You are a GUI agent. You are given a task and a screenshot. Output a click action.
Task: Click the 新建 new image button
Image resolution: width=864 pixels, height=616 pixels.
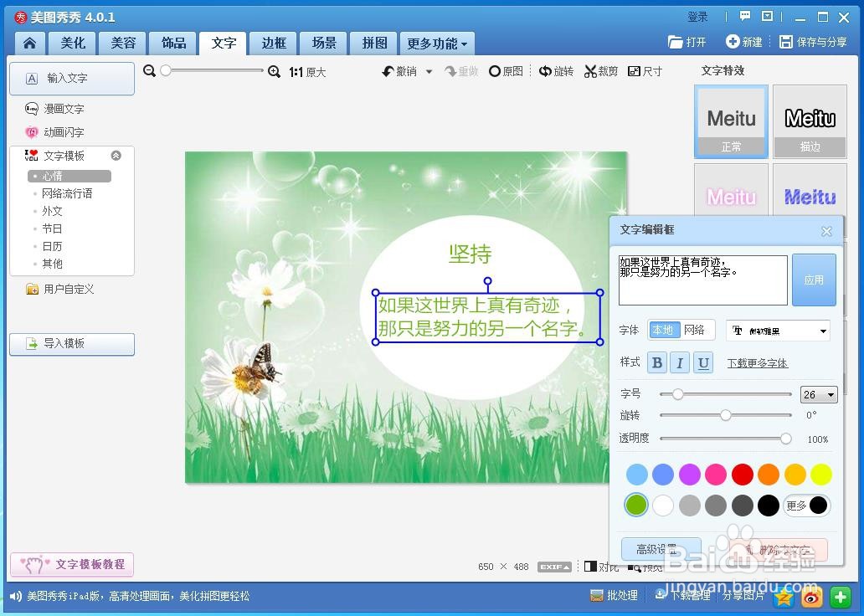pos(744,42)
